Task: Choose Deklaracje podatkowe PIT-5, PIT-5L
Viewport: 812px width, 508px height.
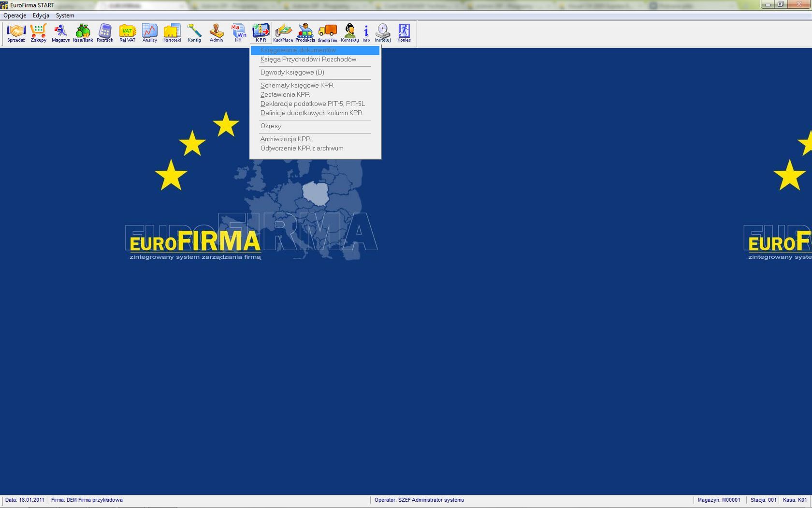Action: pos(315,104)
